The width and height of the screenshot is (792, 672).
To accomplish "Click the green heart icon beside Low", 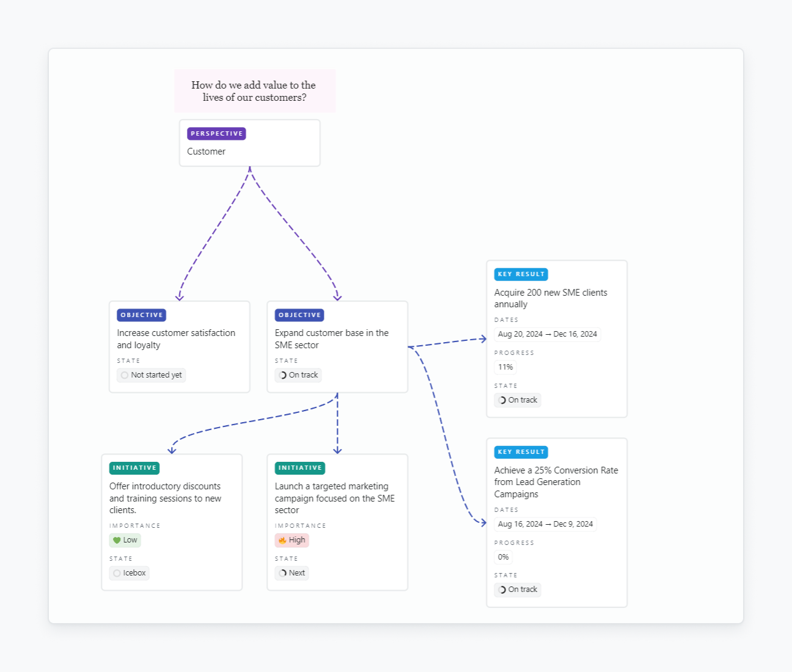I will pos(117,540).
